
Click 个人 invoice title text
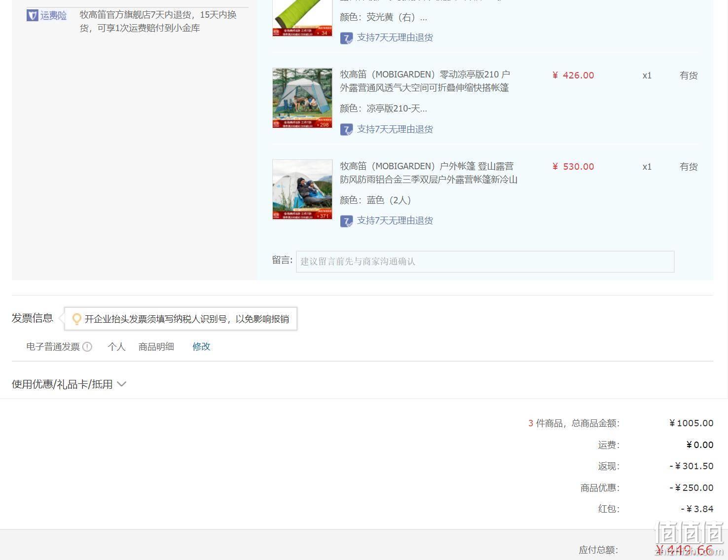116,347
